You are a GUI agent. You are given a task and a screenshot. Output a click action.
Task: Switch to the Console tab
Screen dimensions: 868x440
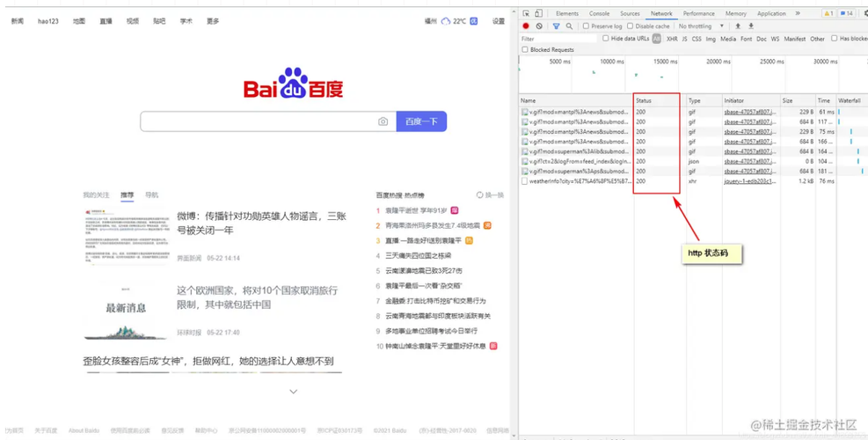(599, 13)
